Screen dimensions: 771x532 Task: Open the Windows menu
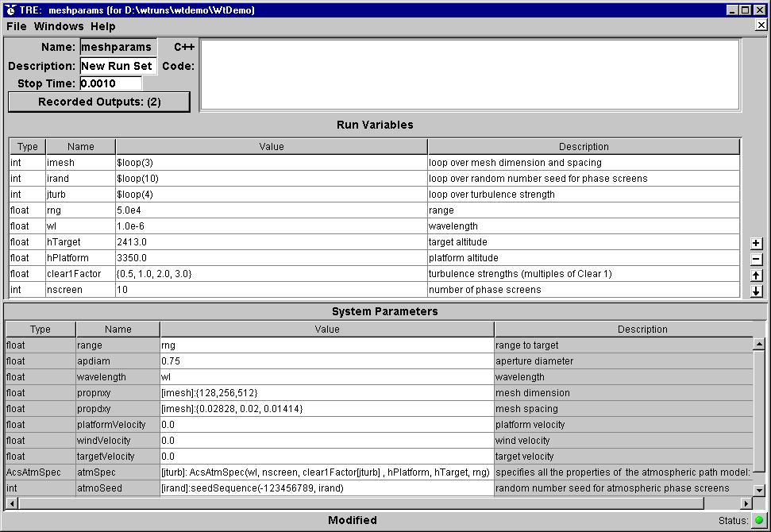pyautogui.click(x=59, y=26)
